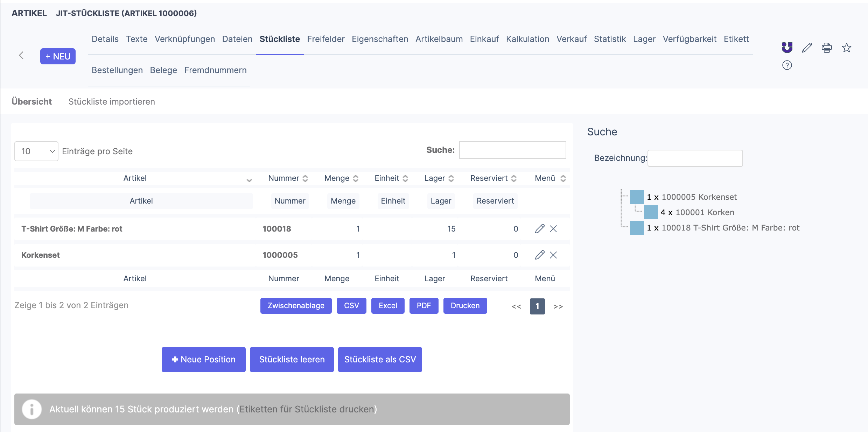The height and width of the screenshot is (432, 868).
Task: Remove T-Shirt position with X icon
Action: (553, 229)
